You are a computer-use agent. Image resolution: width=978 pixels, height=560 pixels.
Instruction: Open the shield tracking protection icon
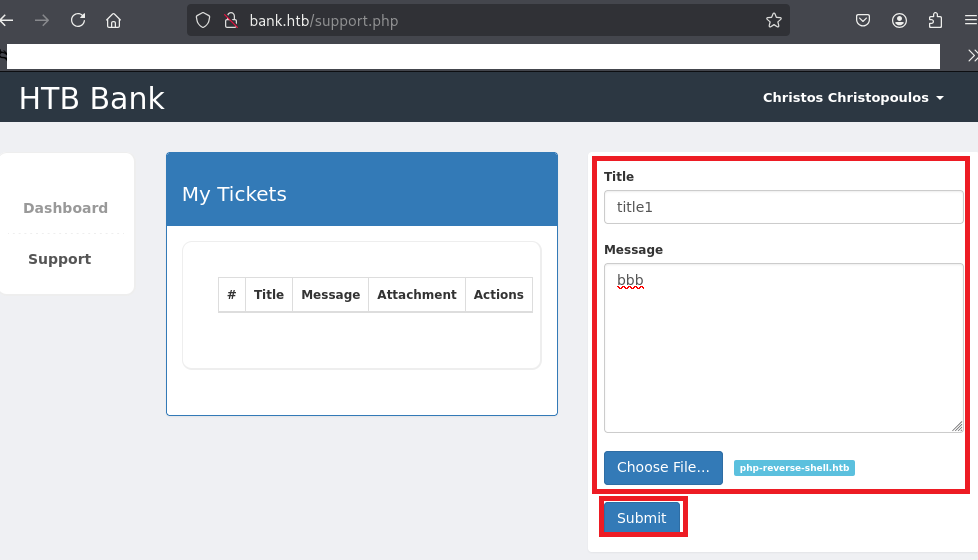[x=203, y=20]
